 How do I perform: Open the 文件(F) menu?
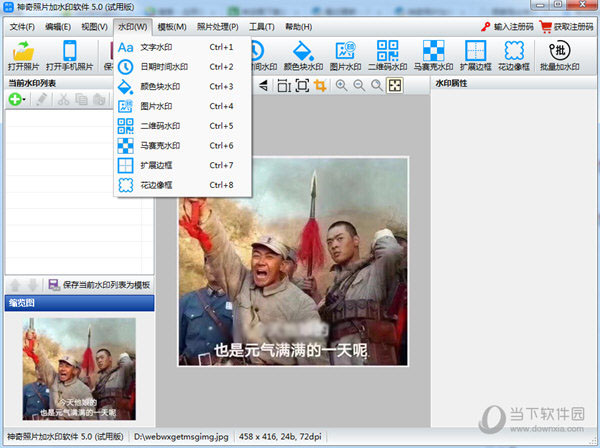(x=22, y=27)
